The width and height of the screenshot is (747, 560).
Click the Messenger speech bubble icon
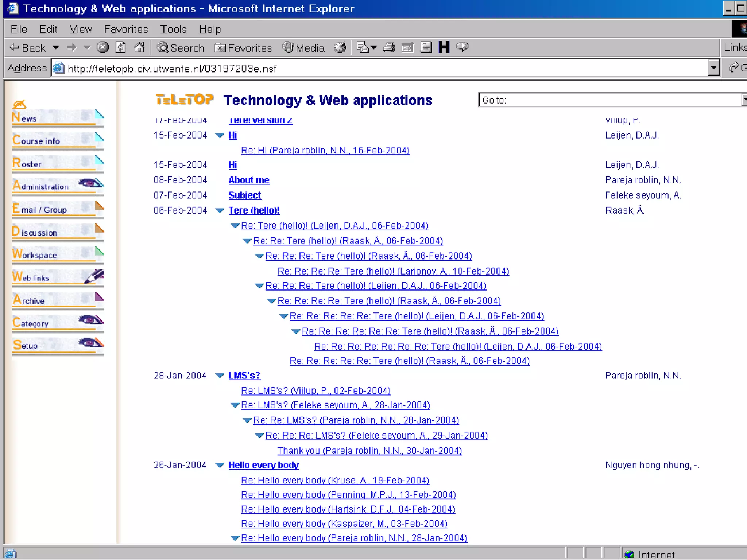point(462,47)
